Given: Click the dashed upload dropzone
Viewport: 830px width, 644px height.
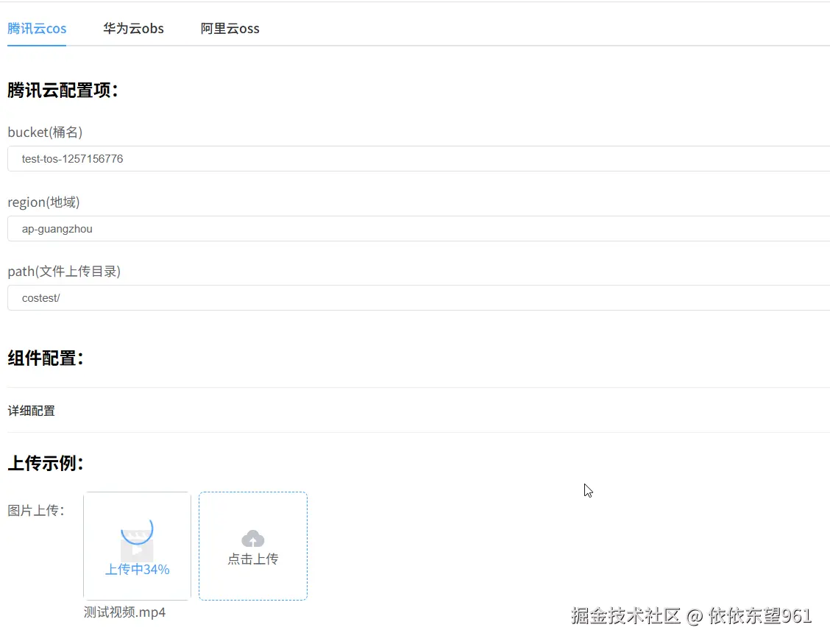Looking at the screenshot, I should [x=252, y=545].
